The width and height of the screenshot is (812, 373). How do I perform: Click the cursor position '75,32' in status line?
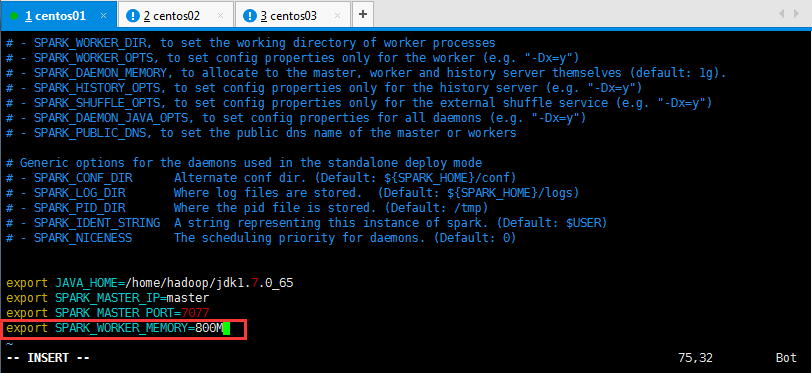pos(695,358)
